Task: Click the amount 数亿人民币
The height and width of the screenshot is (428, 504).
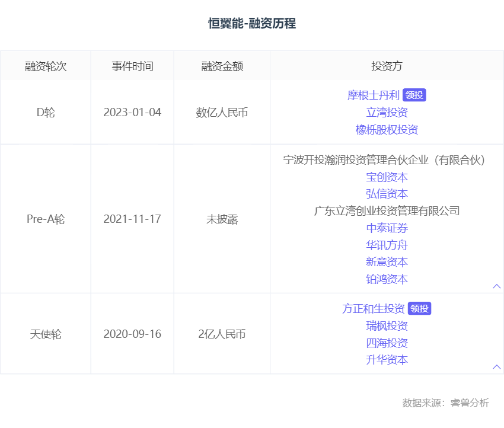Action: click(222, 113)
